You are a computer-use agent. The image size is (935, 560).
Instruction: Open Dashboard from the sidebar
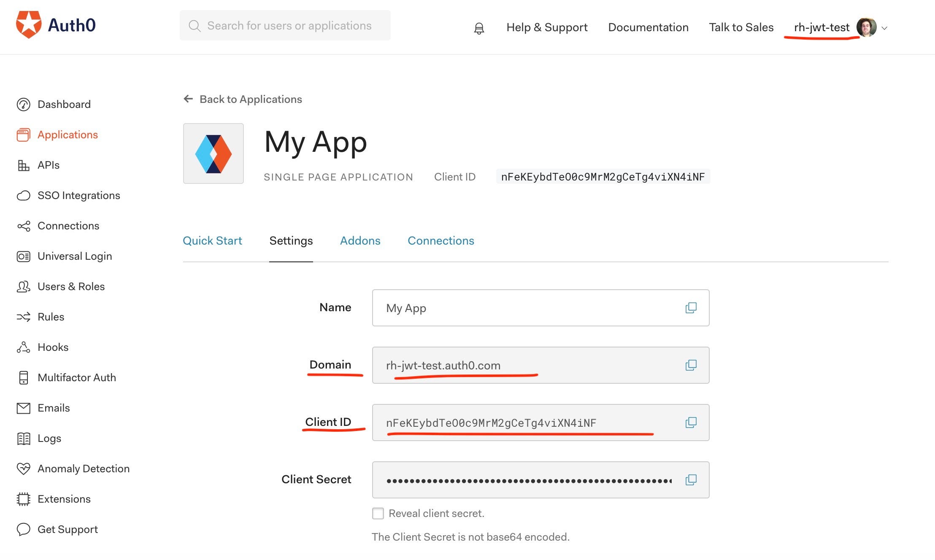(64, 104)
